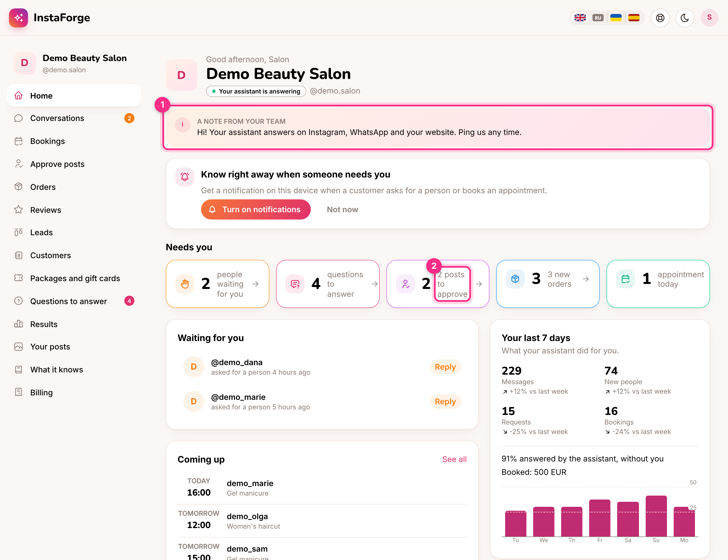Screen dimensions: 728x560
Task: Reply to @demo_dana
Action: tap(445, 367)
